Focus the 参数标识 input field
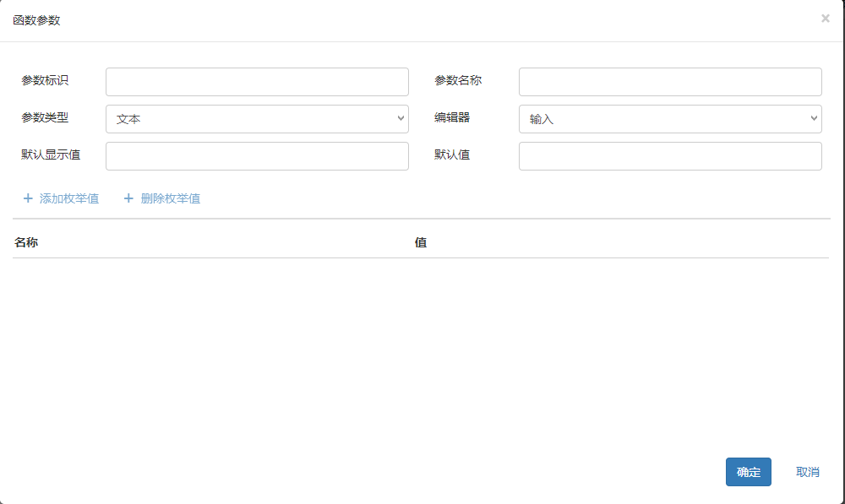Screen dimensions: 845x504 [257, 82]
